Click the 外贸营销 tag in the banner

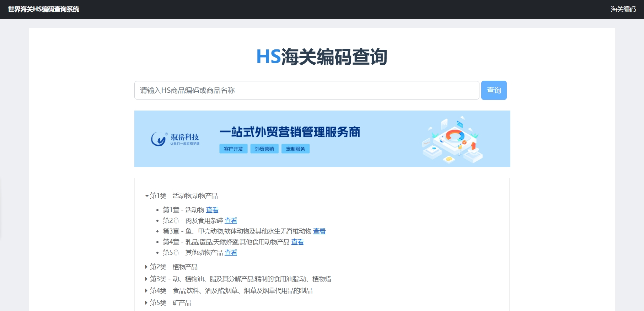(x=264, y=149)
